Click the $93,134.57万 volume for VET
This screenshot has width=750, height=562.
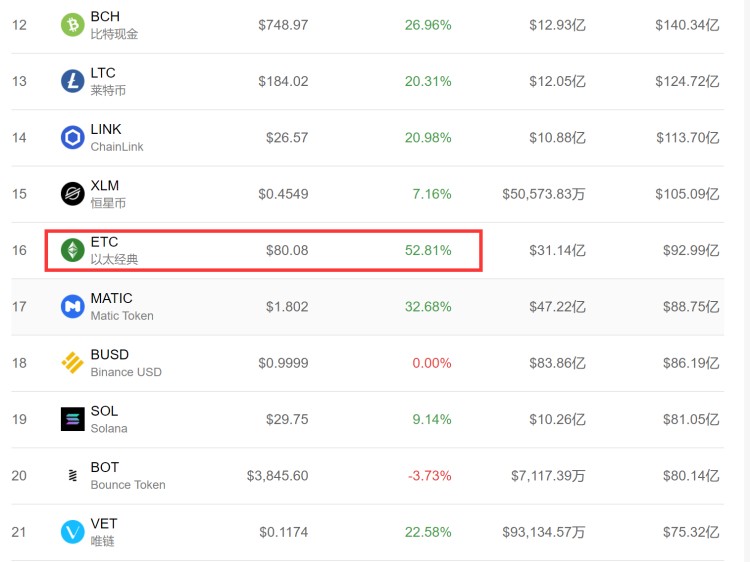click(544, 532)
